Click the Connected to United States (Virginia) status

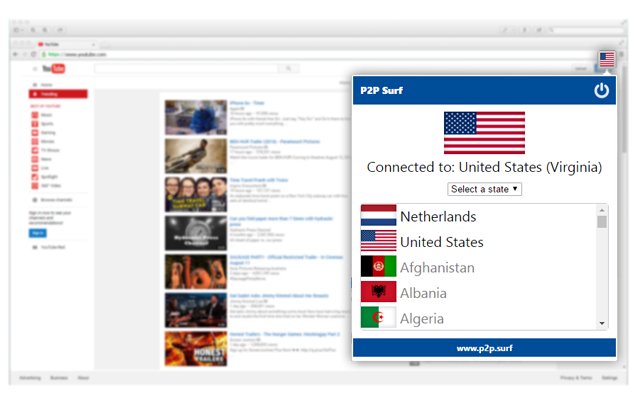tap(484, 167)
